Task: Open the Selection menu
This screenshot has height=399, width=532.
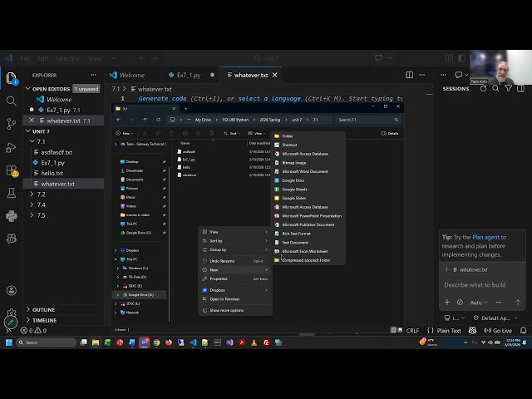Action: (67, 58)
